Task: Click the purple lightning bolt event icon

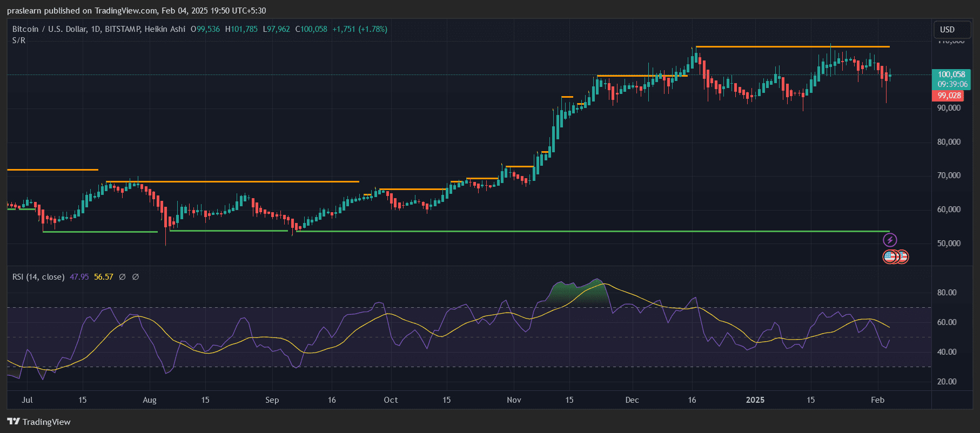Action: [890, 240]
